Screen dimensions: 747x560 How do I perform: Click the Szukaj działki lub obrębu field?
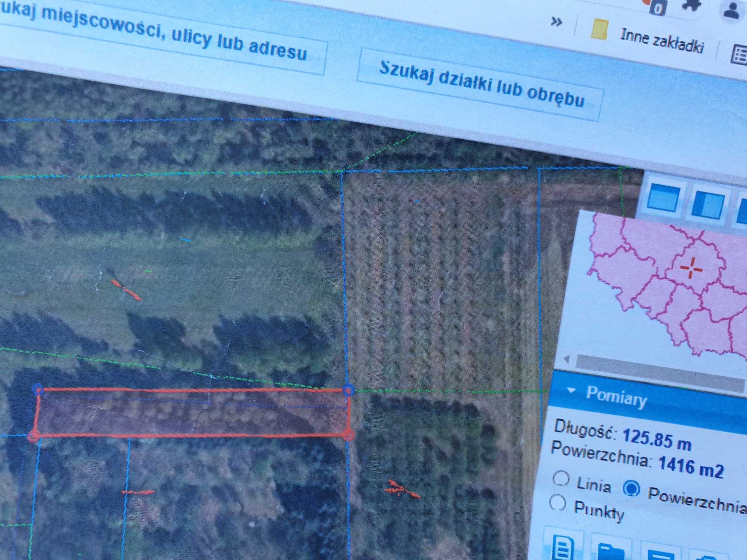pyautogui.click(x=480, y=84)
